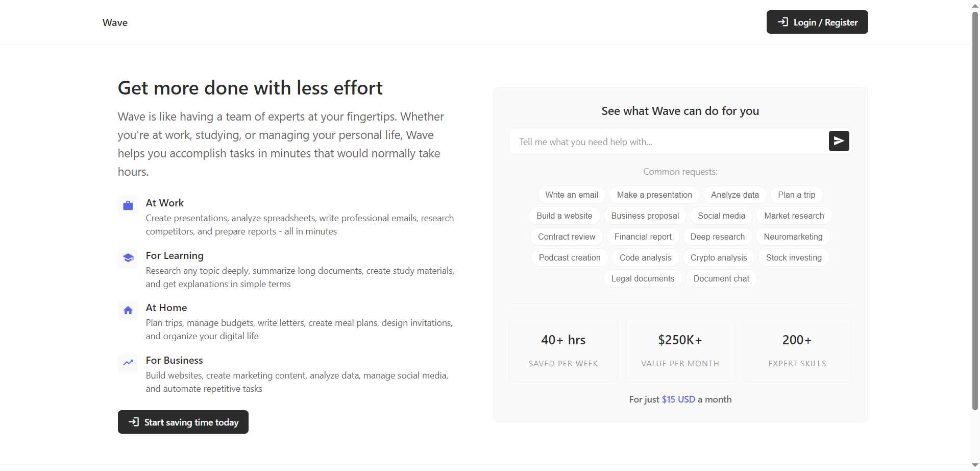
Task: Select the Write an email request
Action: coord(571,195)
